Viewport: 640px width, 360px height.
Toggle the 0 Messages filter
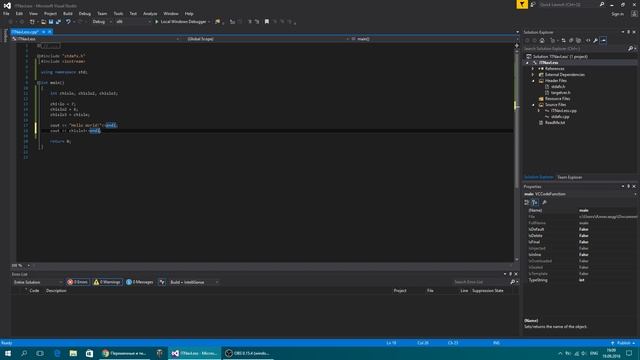[140, 282]
